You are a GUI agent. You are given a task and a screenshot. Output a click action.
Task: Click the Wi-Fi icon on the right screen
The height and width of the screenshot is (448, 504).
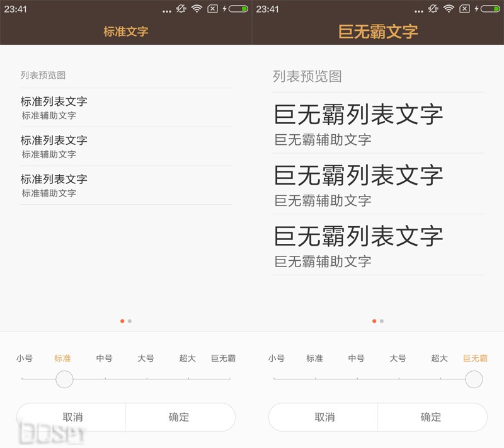tap(449, 9)
